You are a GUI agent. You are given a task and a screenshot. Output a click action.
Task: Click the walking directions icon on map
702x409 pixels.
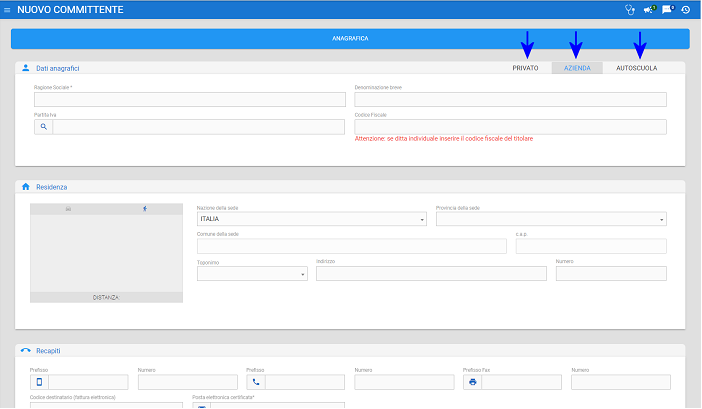pyautogui.click(x=145, y=209)
